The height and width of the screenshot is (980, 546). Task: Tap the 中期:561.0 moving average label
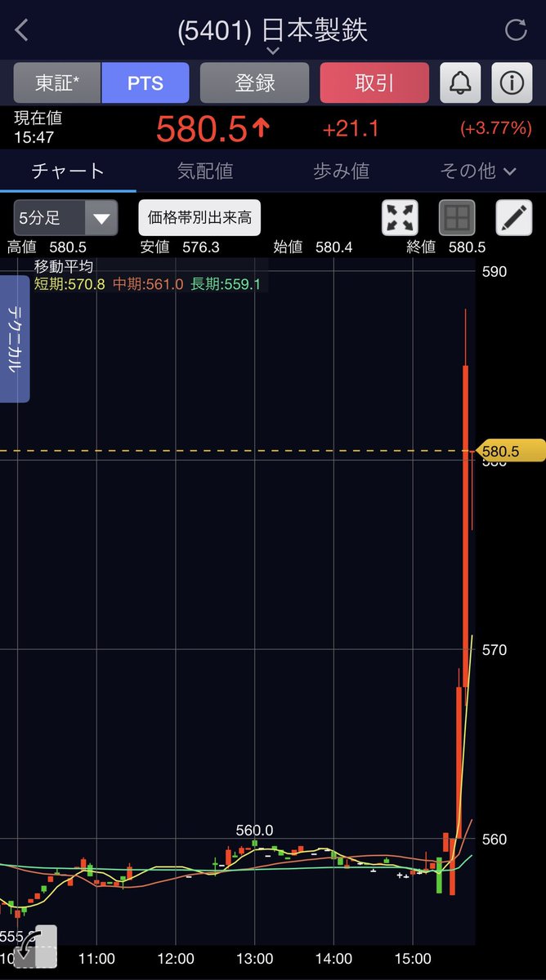pos(148,284)
